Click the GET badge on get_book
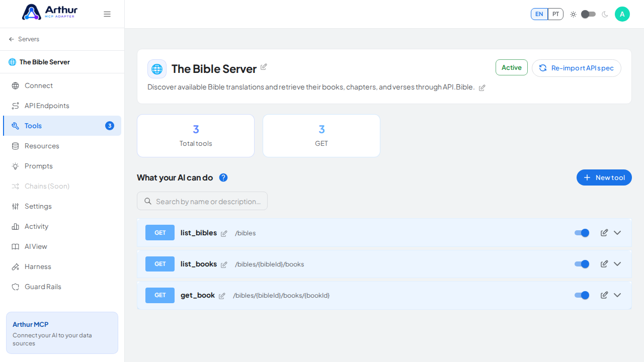This screenshot has height=362, width=644. 160,295
